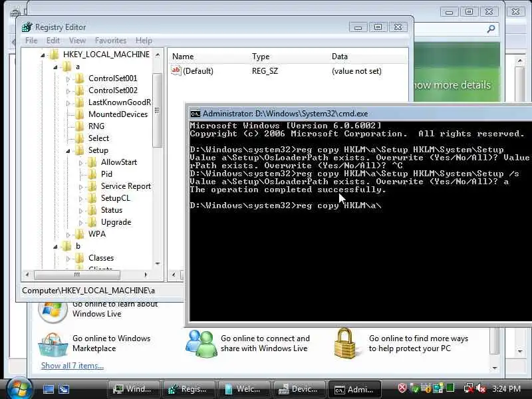
Task: Expand the ControlSet002 key
Action: coord(68,91)
